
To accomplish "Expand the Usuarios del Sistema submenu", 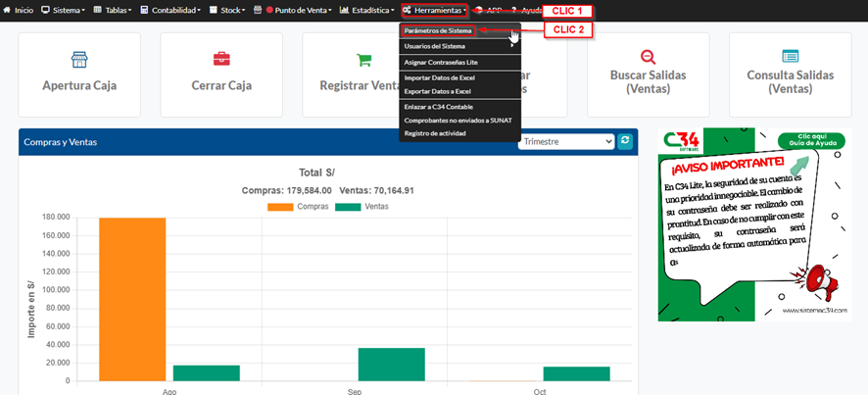I will (458, 46).
